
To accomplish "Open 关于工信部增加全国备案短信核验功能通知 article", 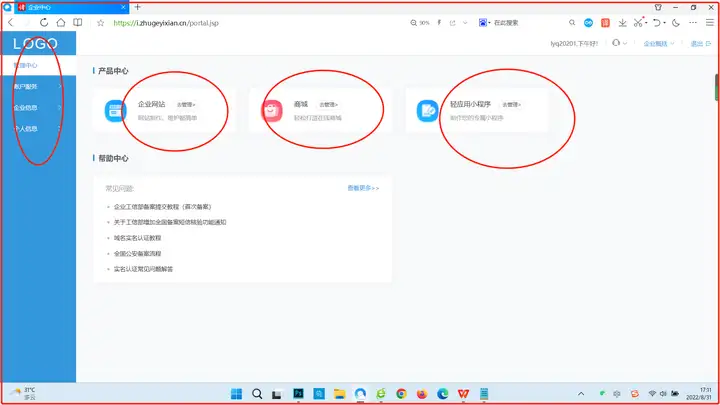I will point(170,222).
